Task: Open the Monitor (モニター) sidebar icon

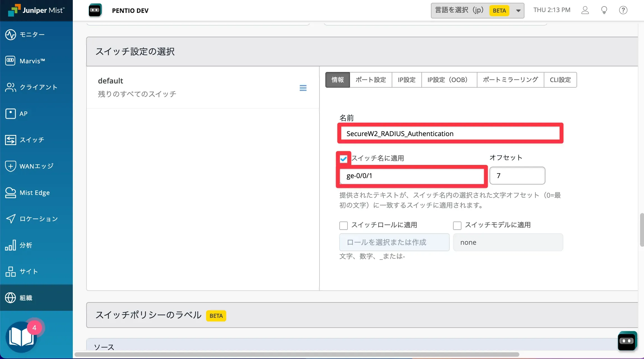Action: tap(11, 35)
